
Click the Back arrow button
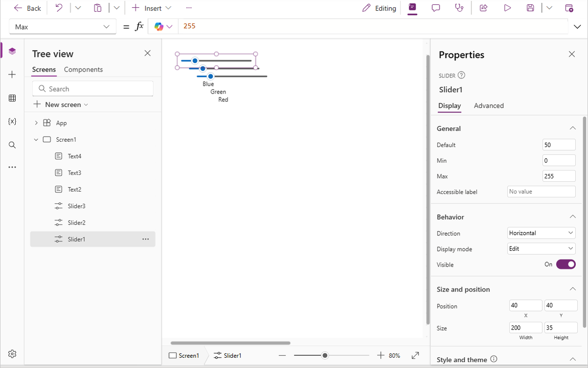(27, 8)
